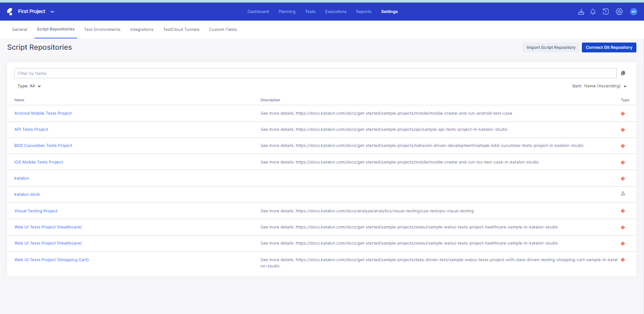Open the Type: All filter dropdown

coord(29,86)
